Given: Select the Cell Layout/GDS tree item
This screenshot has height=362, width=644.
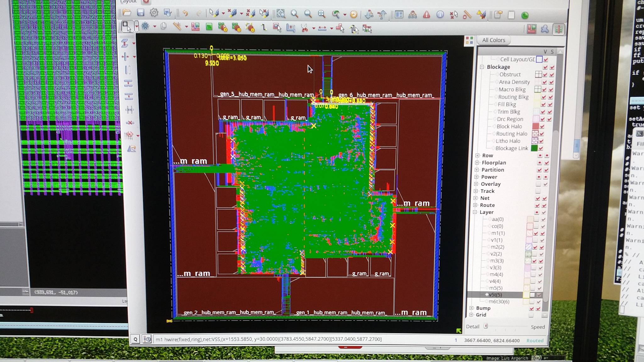Looking at the screenshot, I should [x=517, y=59].
